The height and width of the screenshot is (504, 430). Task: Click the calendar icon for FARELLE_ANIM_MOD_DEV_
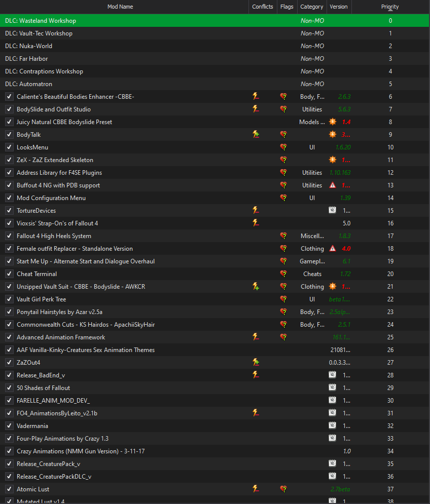333,400
